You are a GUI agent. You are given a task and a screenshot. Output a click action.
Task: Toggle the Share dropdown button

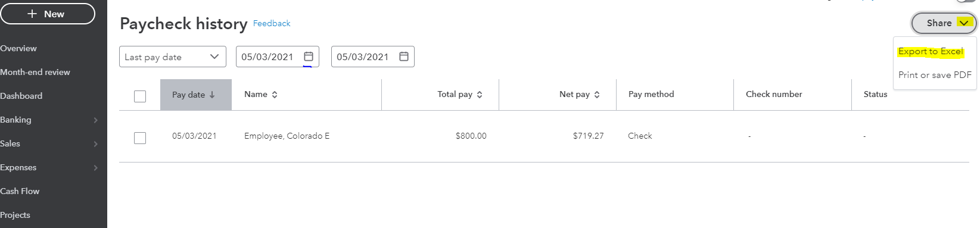[x=944, y=23]
